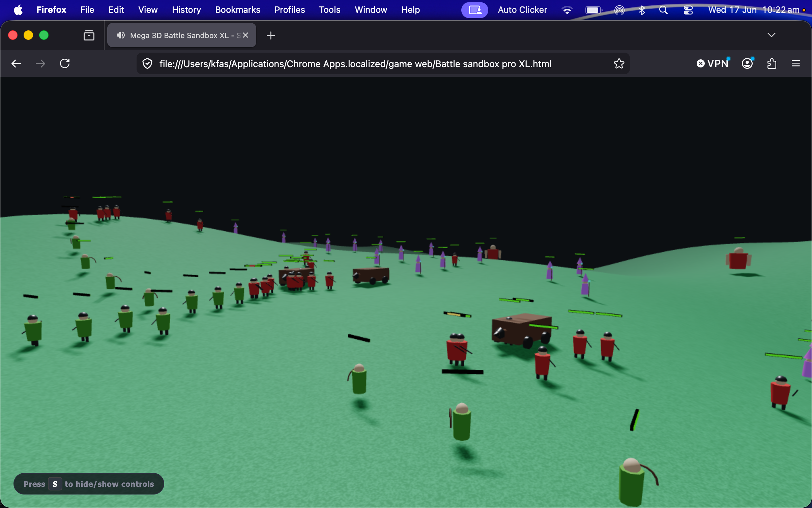Open the VPN panel

[713, 63]
